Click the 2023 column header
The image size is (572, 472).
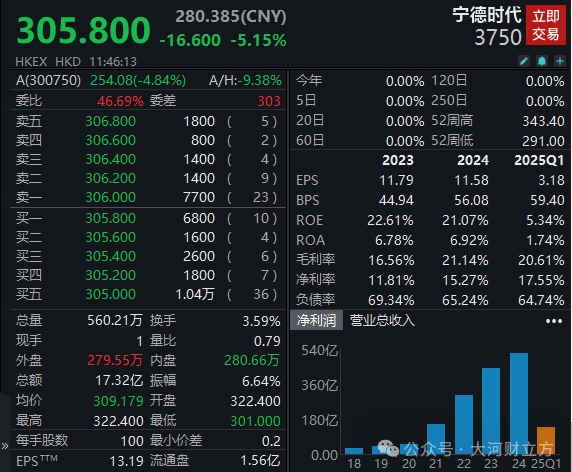pyautogui.click(x=398, y=160)
